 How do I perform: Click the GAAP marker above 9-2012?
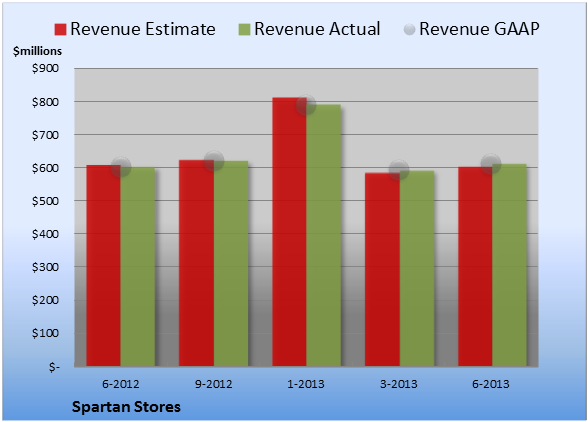pyautogui.click(x=214, y=161)
